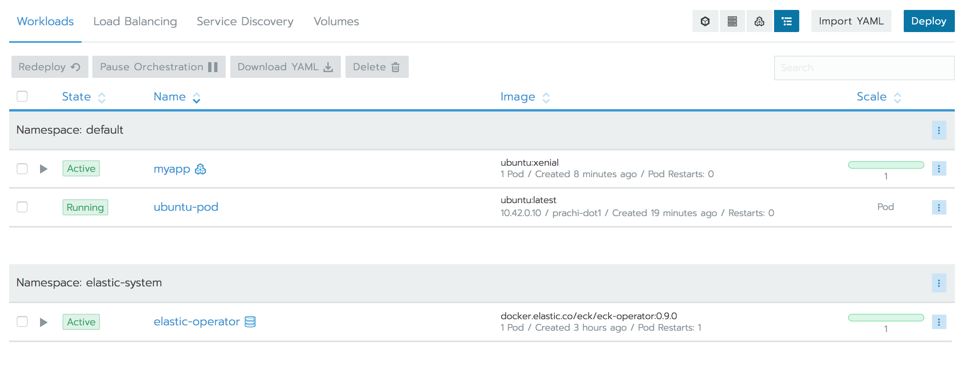Select the checkbox for myapp workload
This screenshot has height=365, width=980.
[x=22, y=169]
